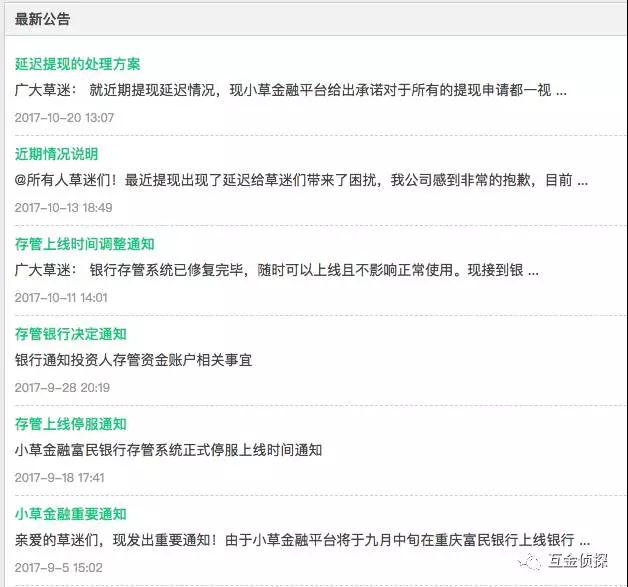
Task: Click the 2017-9-28 20:19 timestamp
Action: [x=62, y=387]
